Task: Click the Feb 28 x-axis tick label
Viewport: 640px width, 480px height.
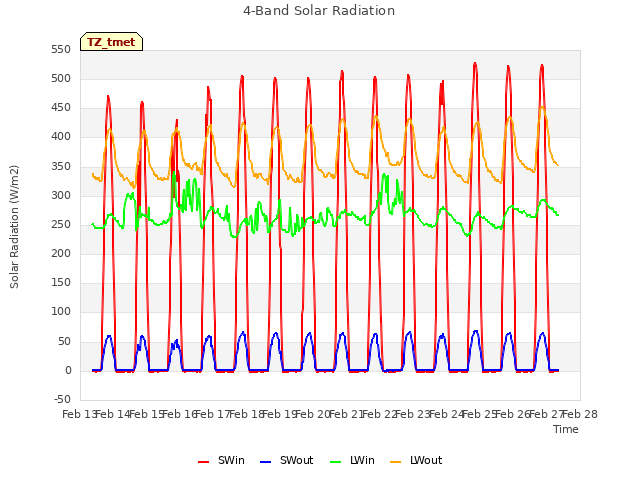Action: tap(580, 414)
